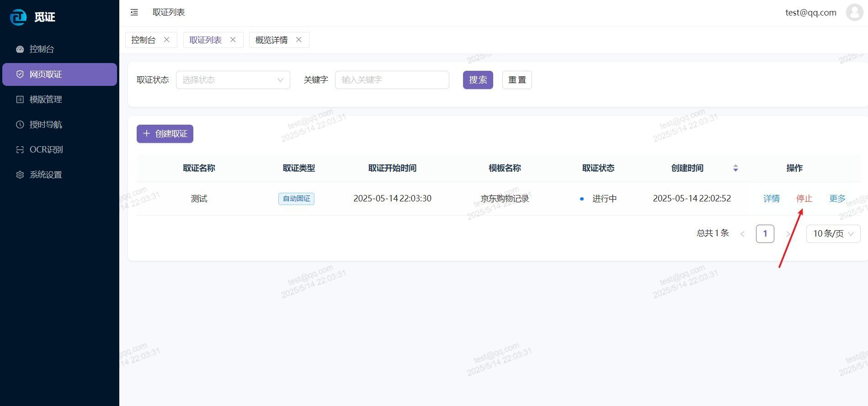Close the 控制台 tab

point(167,40)
